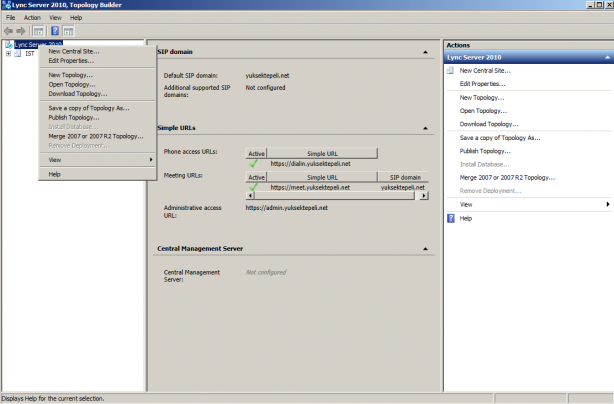Open the View menu in menu bar
The width and height of the screenshot is (614, 404).
tap(55, 18)
